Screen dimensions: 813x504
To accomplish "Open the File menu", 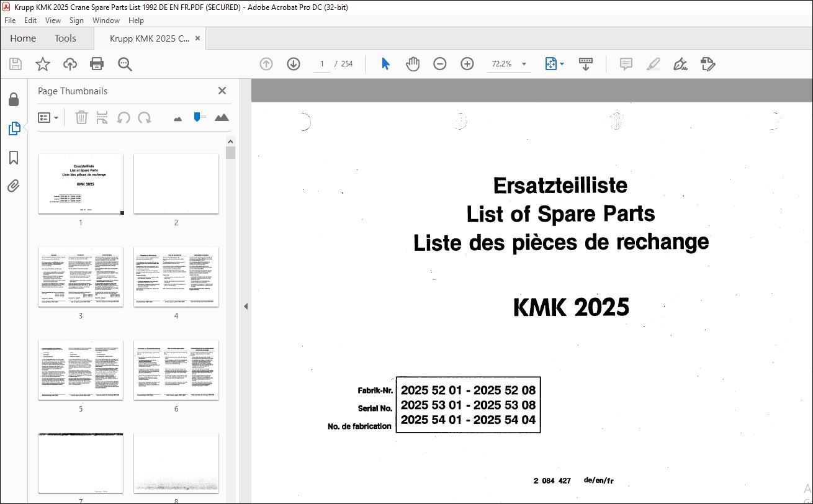I will (10, 20).
